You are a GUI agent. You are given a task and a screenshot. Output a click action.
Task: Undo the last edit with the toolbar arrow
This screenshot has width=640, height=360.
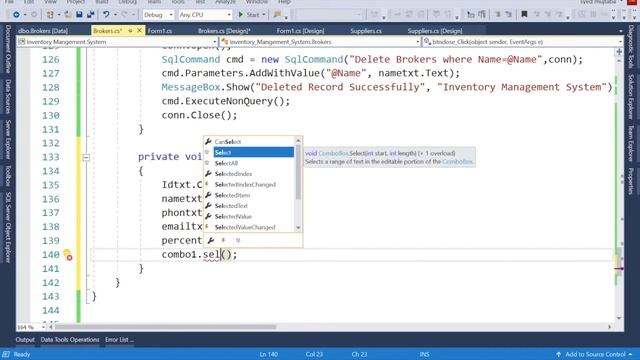click(x=106, y=15)
